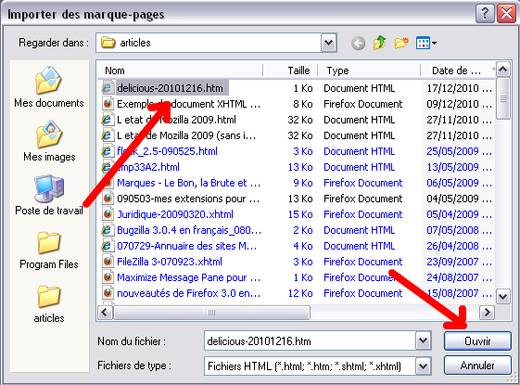This screenshot has width=520, height=385.
Task: Select file L etat de Mozilla 2009 (sans i…
Action: pos(186,136)
